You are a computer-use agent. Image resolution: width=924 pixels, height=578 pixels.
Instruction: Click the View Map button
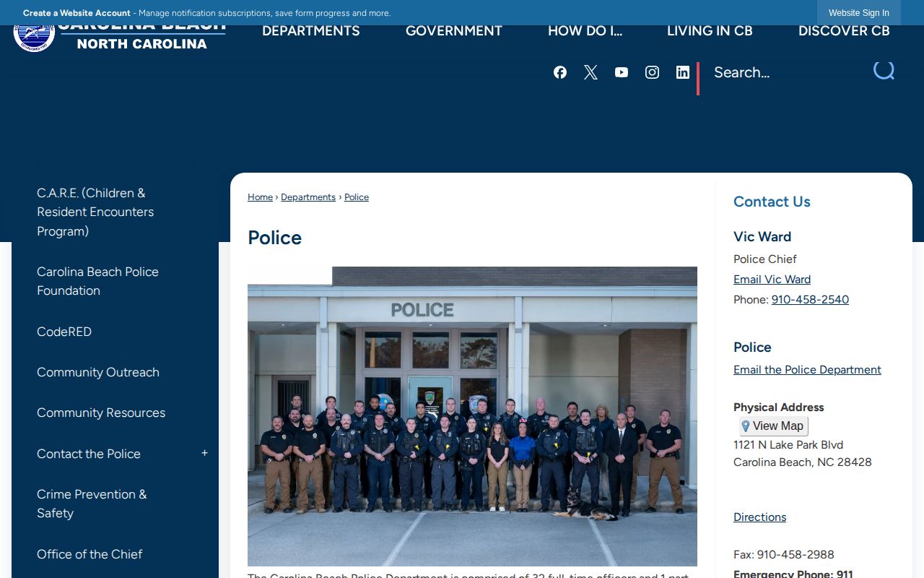tap(773, 426)
